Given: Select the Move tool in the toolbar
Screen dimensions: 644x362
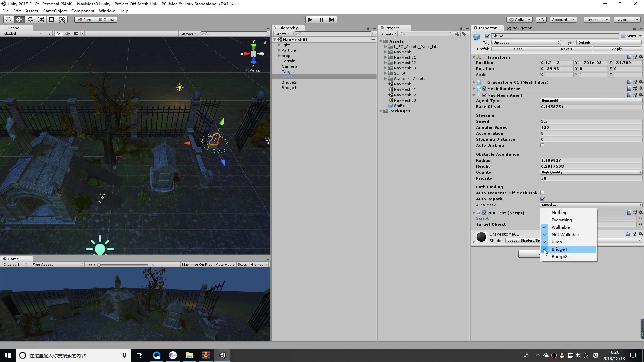Looking at the screenshot, I should (x=19, y=19).
